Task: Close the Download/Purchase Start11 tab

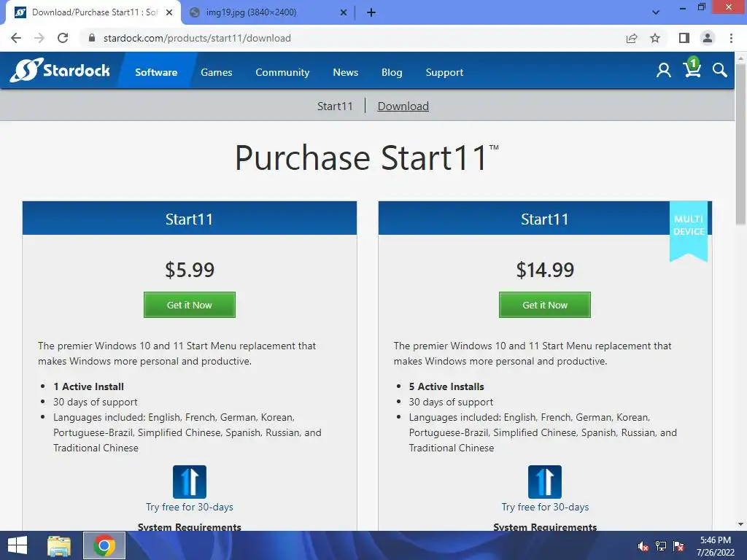Action: (169, 13)
